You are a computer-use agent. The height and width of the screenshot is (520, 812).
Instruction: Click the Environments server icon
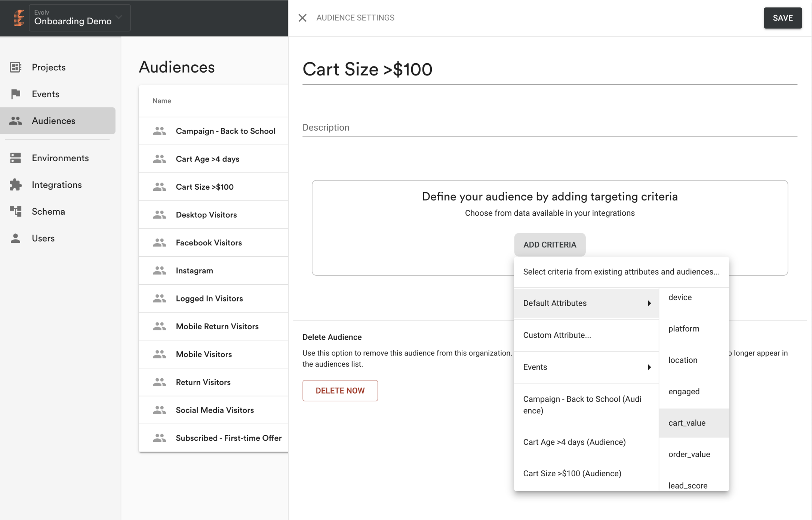tap(15, 158)
